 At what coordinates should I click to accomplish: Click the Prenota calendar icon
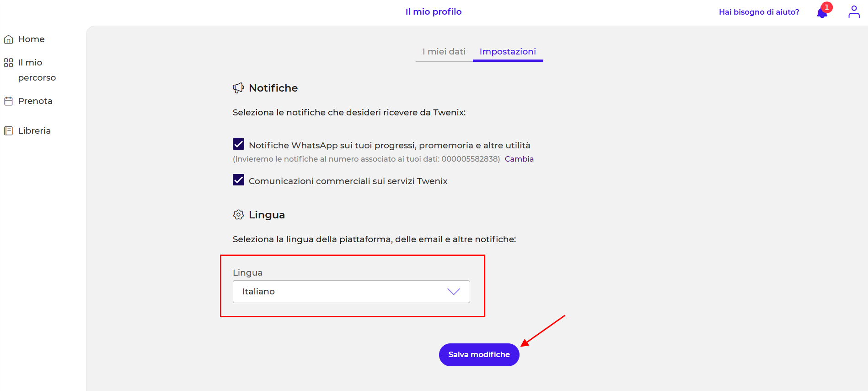pyautogui.click(x=8, y=101)
